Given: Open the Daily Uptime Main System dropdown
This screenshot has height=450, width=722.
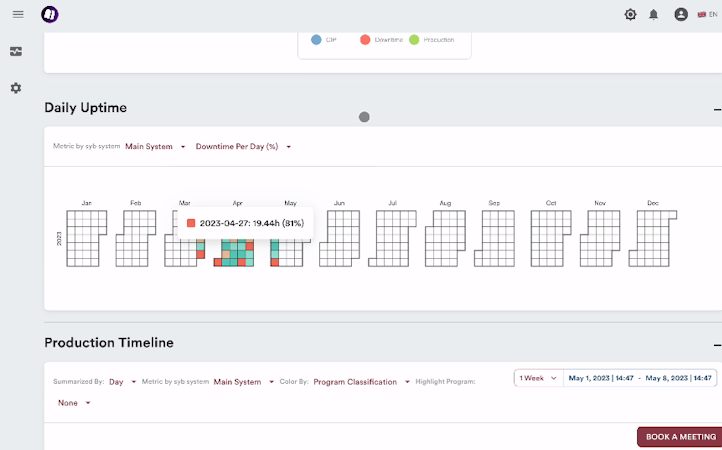Looking at the screenshot, I should [x=155, y=147].
